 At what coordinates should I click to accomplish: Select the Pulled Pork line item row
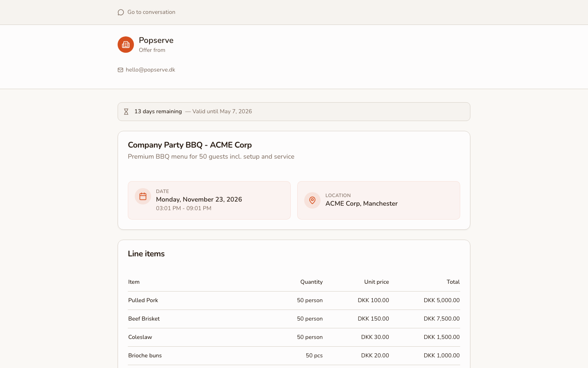tap(294, 300)
